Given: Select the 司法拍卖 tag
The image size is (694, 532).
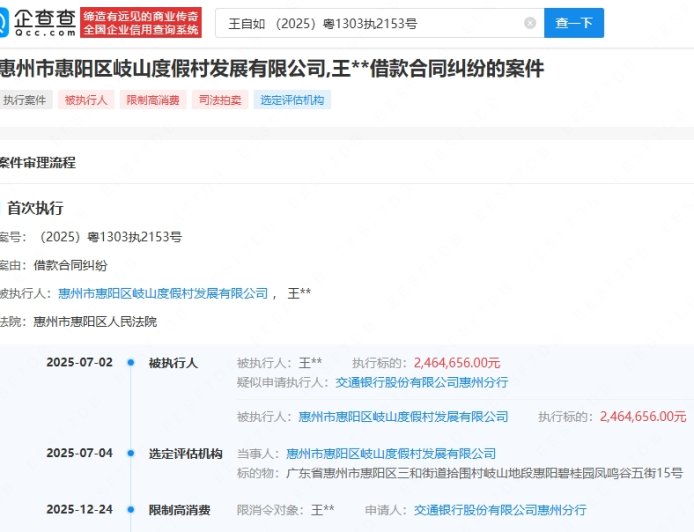Looking at the screenshot, I should point(220,100).
